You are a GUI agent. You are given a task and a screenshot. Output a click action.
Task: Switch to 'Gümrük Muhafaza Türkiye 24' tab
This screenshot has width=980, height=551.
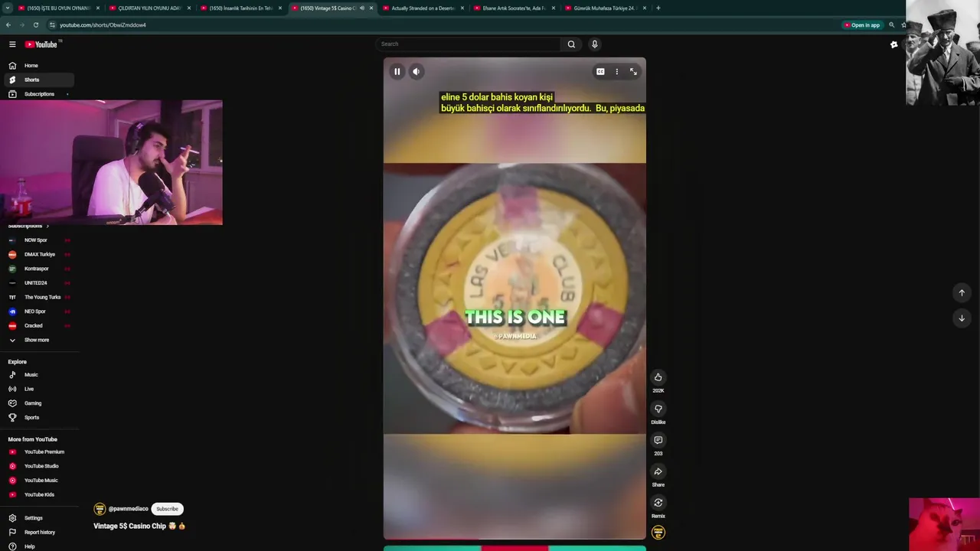[605, 8]
